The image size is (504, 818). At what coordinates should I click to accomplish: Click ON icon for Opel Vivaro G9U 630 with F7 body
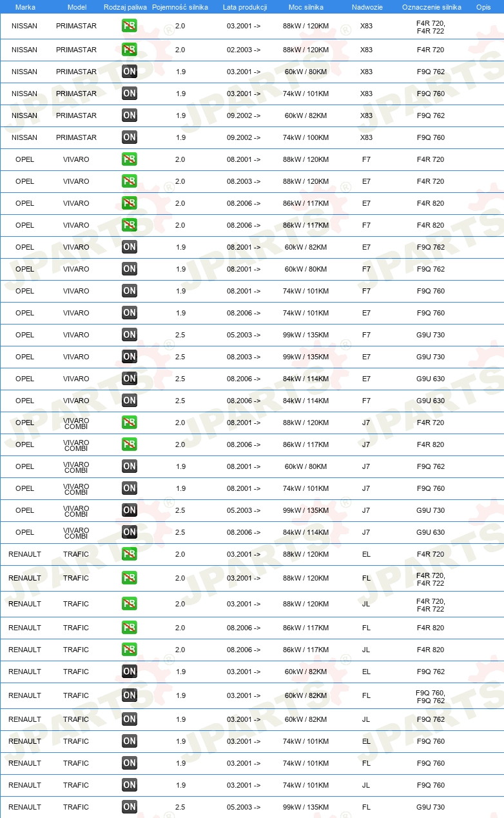[130, 401]
